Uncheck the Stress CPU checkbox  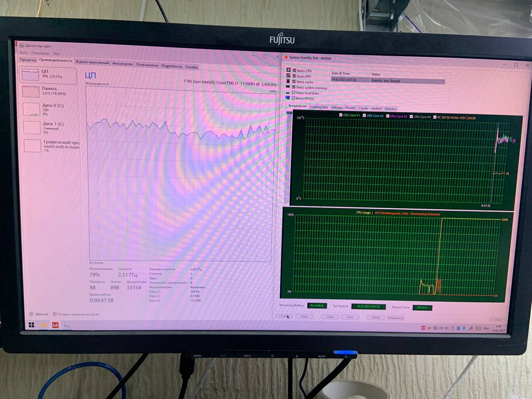click(x=294, y=71)
